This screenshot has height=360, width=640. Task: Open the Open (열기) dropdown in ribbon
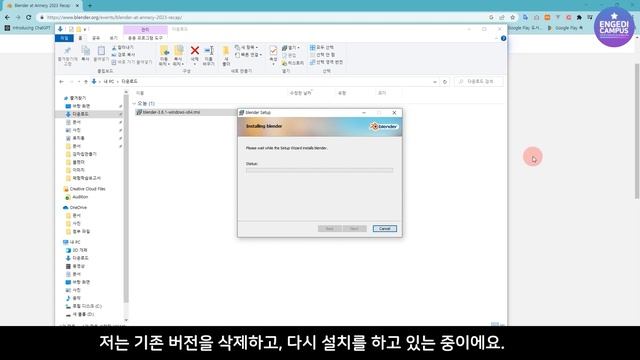(x=291, y=48)
